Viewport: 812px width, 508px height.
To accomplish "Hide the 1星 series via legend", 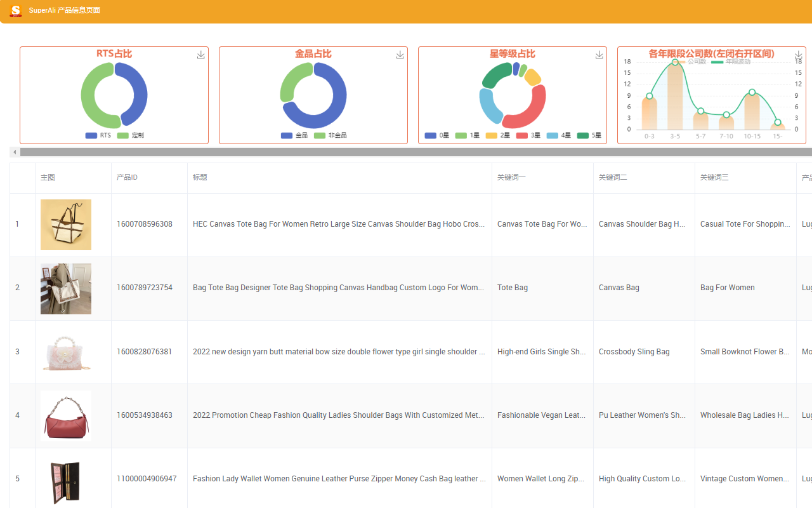I will coord(468,135).
